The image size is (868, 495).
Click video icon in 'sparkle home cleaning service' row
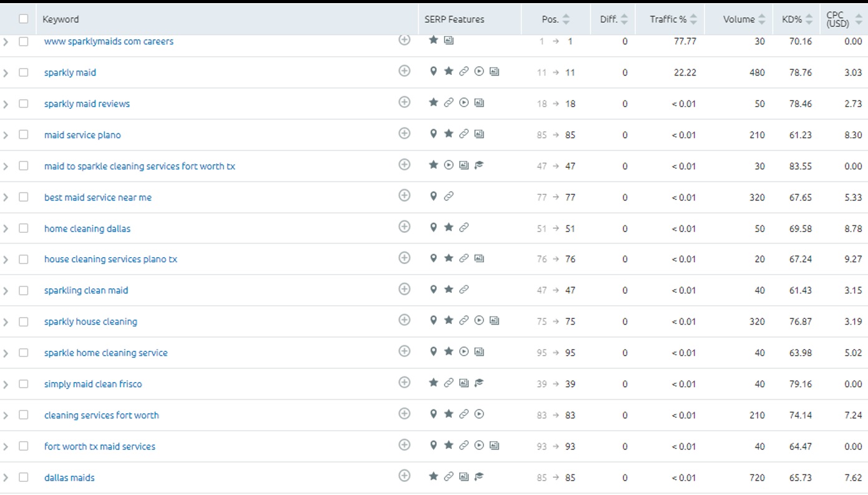point(464,351)
